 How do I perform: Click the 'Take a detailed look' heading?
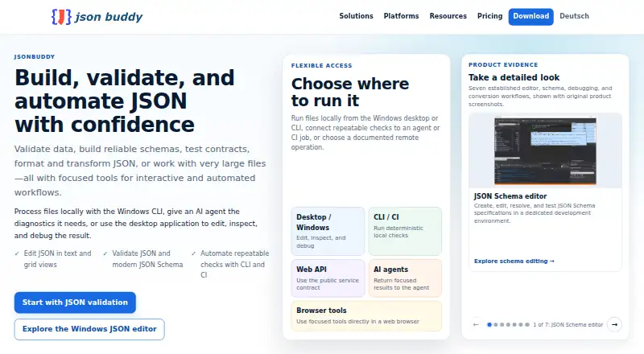[x=514, y=77]
